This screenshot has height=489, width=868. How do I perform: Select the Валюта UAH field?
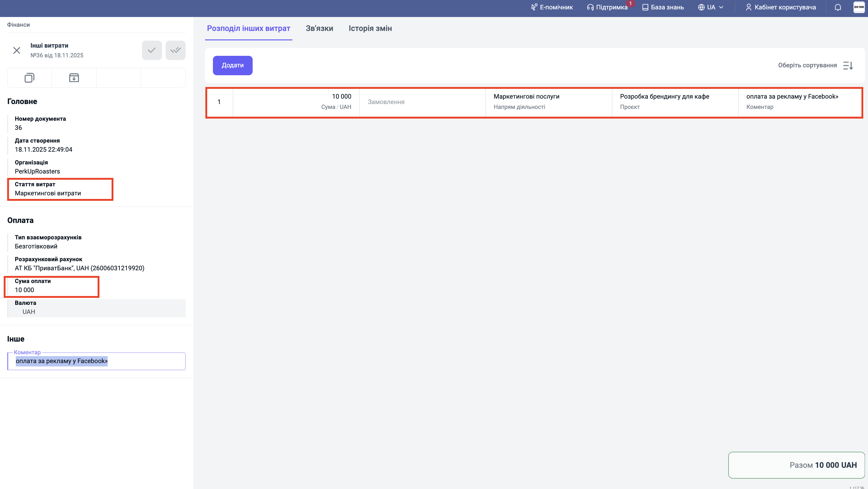pos(96,308)
